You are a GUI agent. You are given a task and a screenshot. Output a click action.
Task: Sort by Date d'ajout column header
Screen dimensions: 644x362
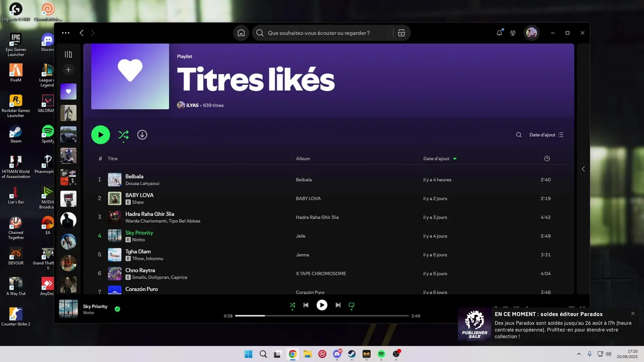(440, 158)
